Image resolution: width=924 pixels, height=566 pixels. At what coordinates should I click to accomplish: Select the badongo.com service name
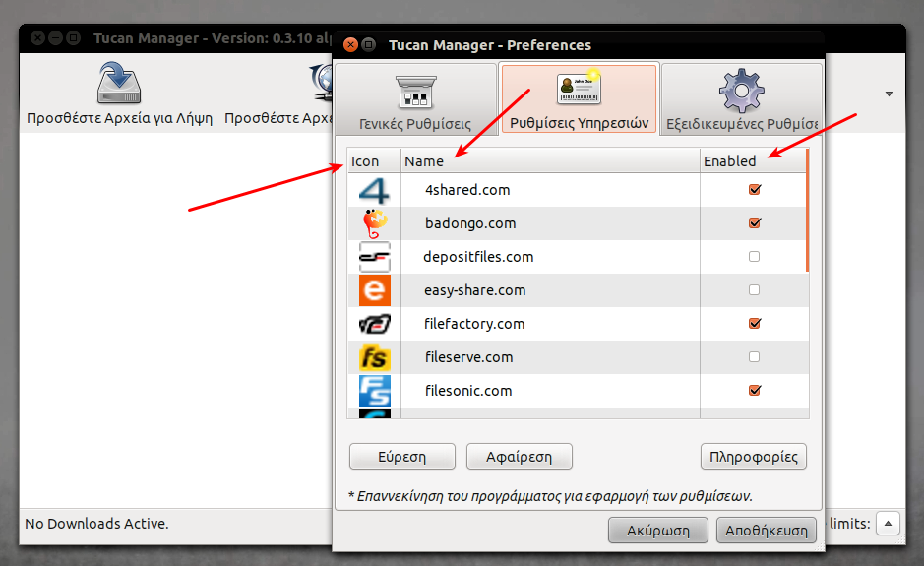(x=470, y=223)
